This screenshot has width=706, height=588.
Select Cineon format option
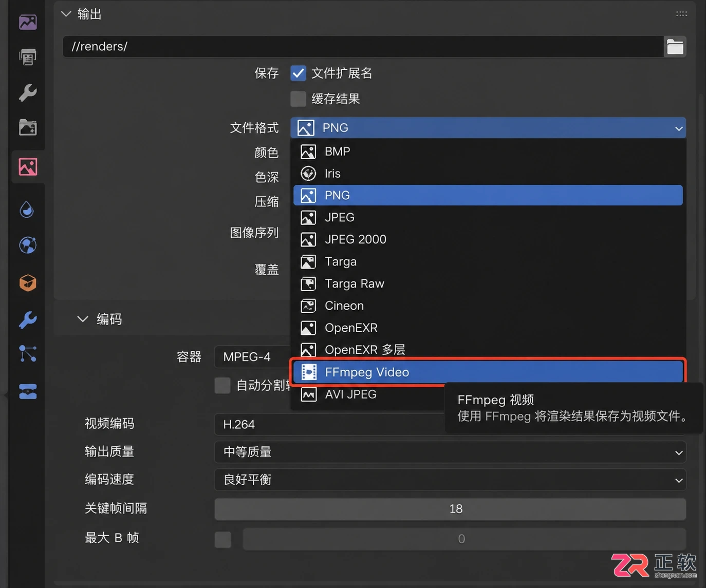tap(488, 306)
